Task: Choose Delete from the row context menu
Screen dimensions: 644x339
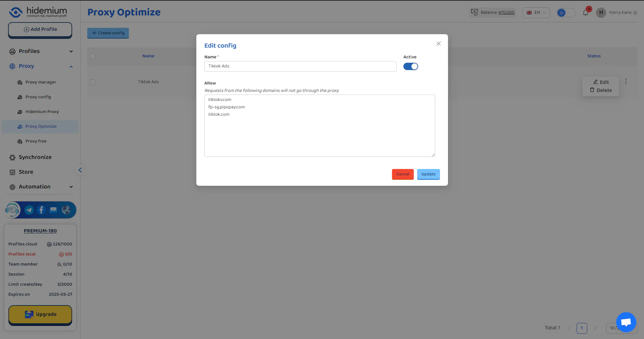Action: (601, 90)
